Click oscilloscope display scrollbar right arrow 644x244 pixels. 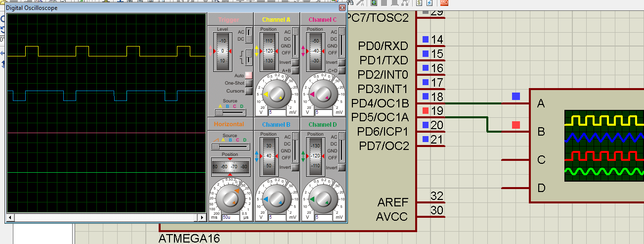pos(202,217)
